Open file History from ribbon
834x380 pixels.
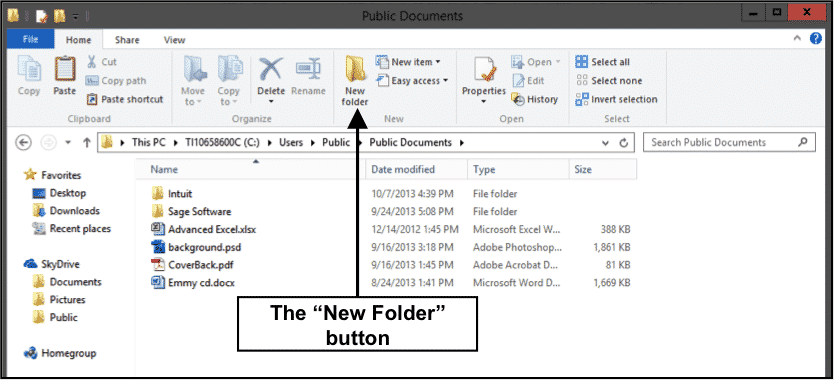[535, 100]
